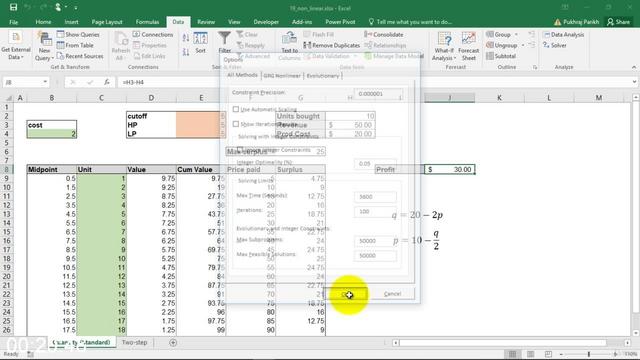Toggle the Filter funnel button
640x360 pixels.
[x=224, y=42]
